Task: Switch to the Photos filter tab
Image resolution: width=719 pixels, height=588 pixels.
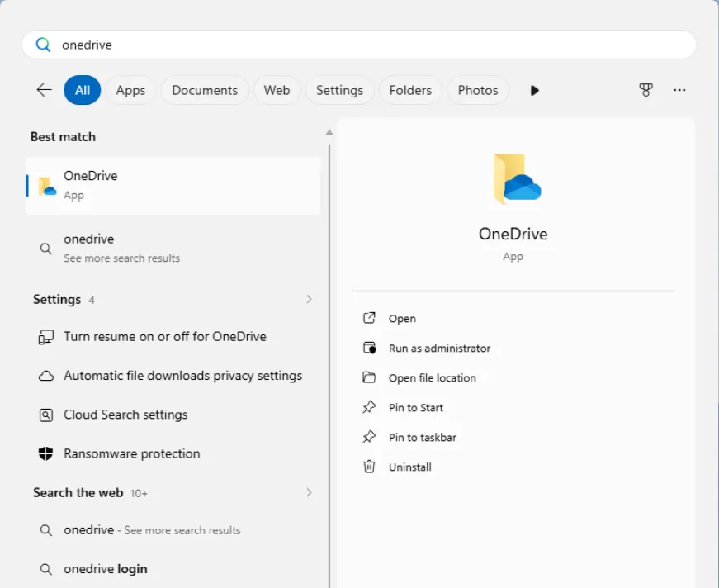Action: click(x=478, y=90)
